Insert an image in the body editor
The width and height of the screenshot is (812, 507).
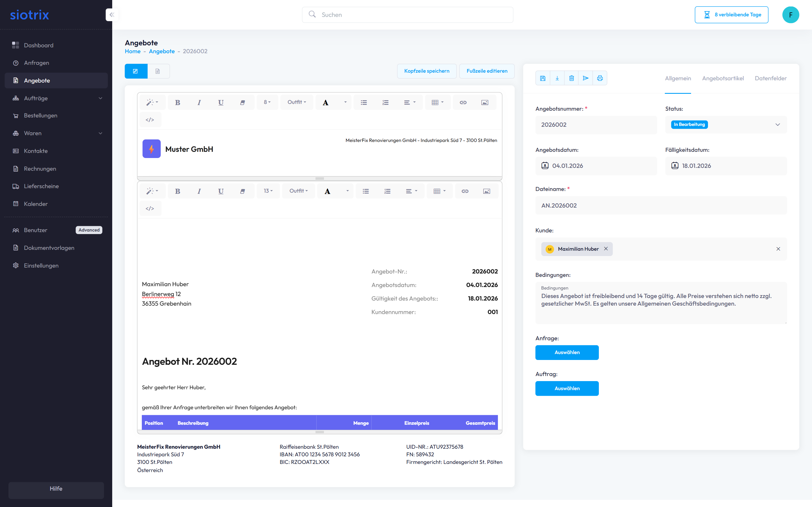click(487, 191)
